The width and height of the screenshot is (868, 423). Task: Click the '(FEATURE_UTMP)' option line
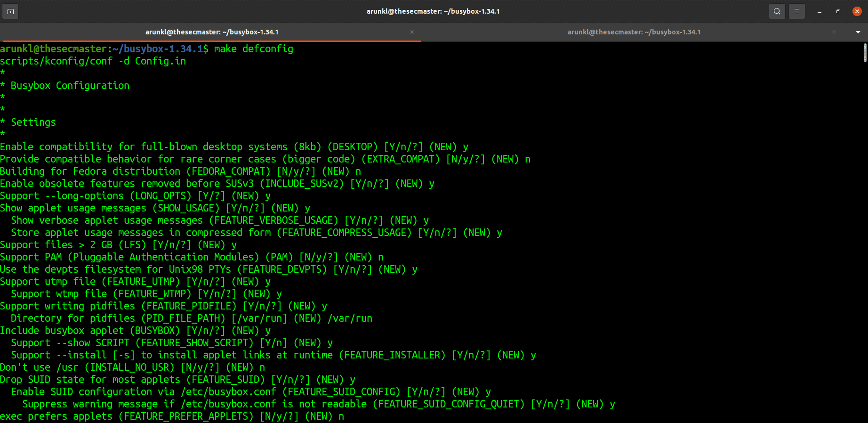coord(136,282)
